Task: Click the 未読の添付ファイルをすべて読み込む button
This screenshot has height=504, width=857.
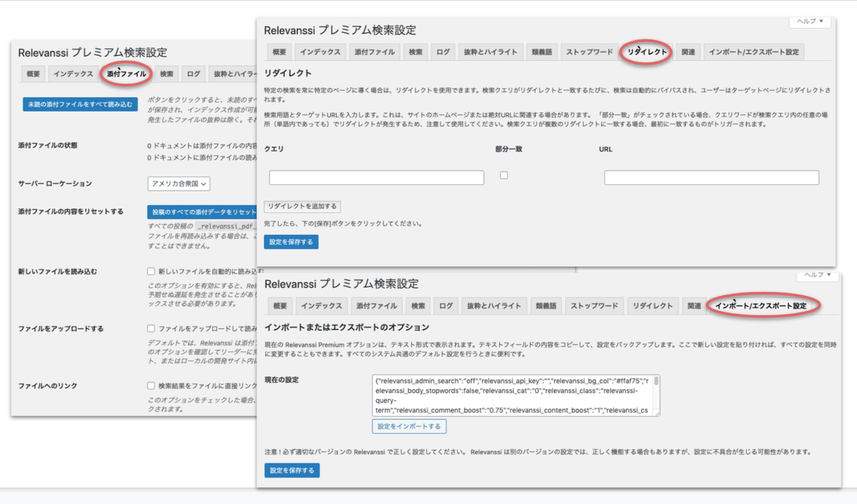Action: [x=80, y=104]
